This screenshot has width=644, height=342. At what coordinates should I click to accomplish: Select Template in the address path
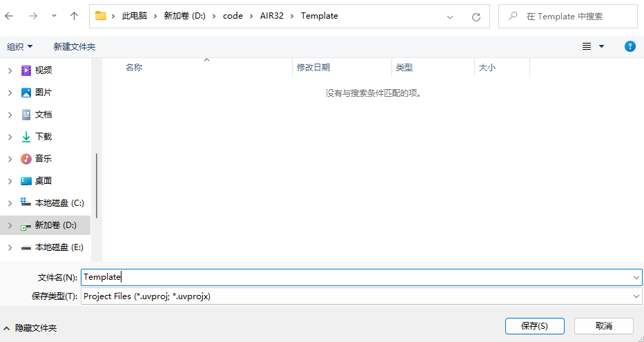(x=320, y=16)
